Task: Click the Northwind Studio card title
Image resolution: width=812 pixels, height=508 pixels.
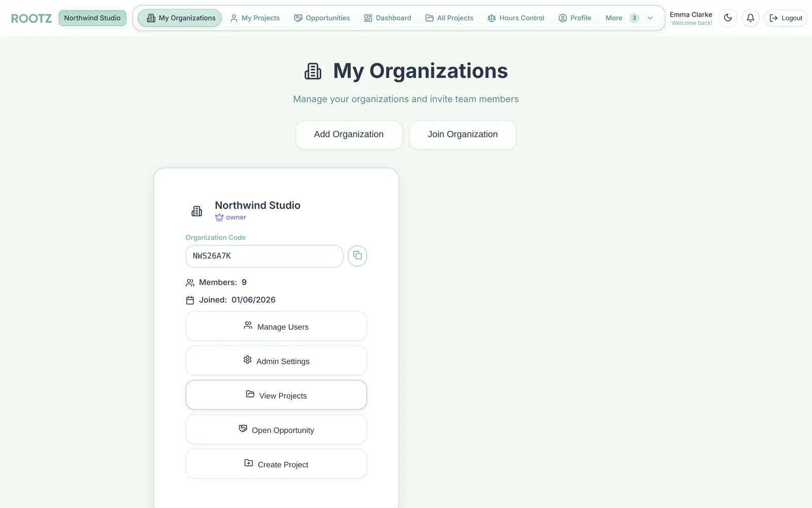Action: [258, 205]
